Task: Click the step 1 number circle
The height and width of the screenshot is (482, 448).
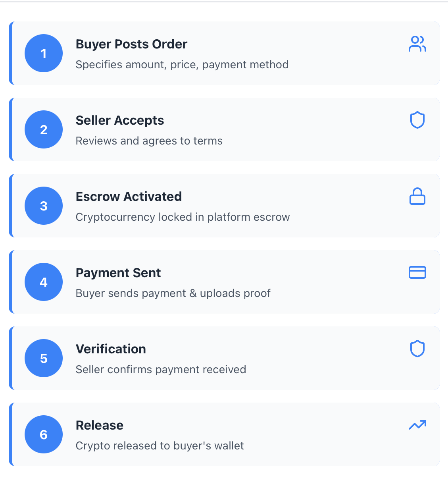Action: point(44,53)
